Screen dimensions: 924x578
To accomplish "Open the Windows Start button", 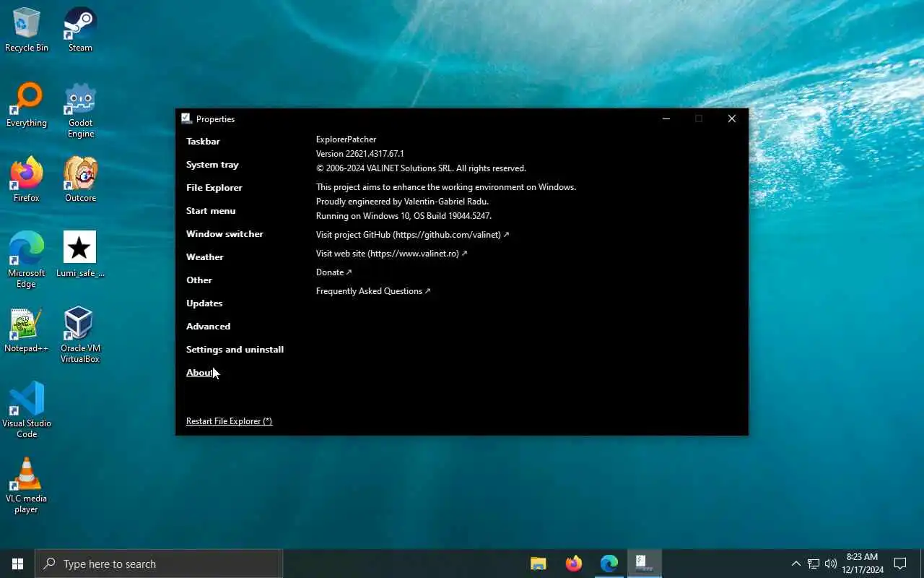I will coord(17,564).
